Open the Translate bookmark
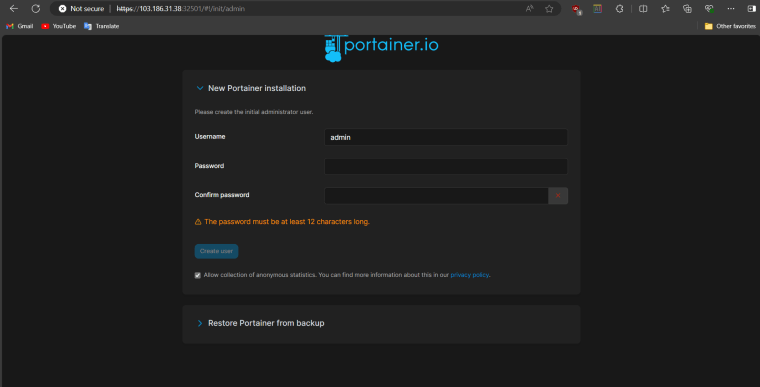This screenshot has width=760, height=387. pos(101,26)
